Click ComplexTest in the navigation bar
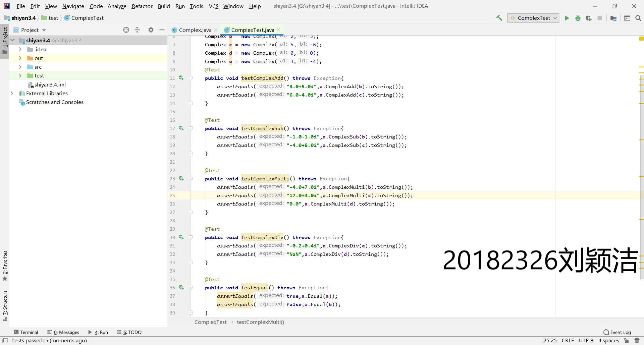The width and height of the screenshot is (644, 345). (84, 18)
